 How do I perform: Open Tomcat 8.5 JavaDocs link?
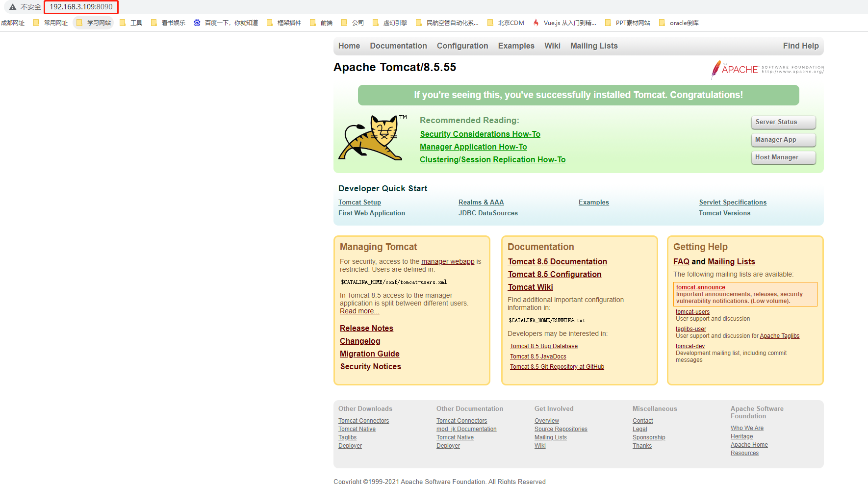click(538, 357)
